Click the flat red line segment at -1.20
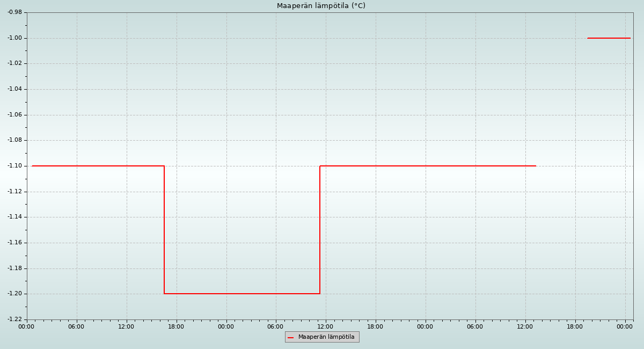Image resolution: width=644 pixels, height=349 pixels. click(241, 294)
